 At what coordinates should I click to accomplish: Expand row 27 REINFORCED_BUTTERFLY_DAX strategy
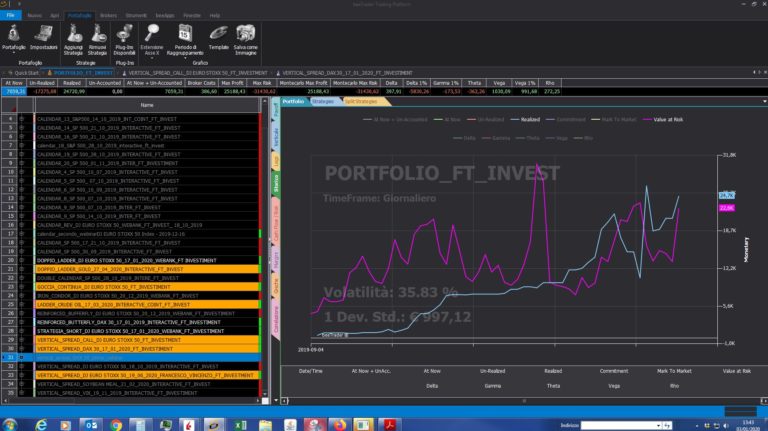click(21, 322)
